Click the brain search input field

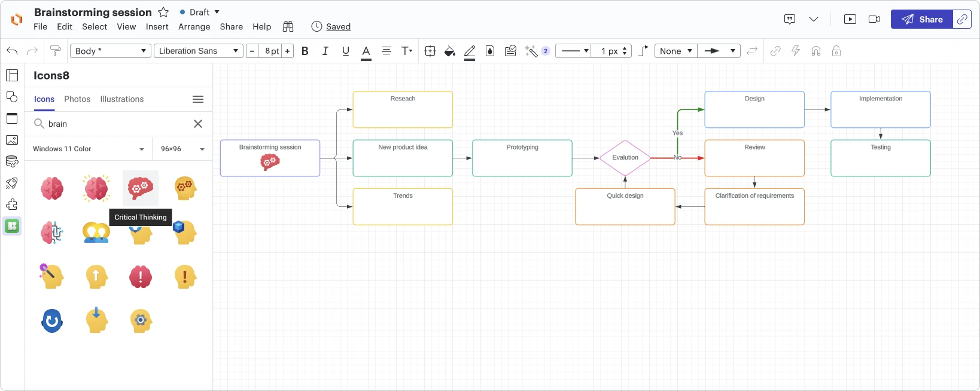click(x=117, y=124)
